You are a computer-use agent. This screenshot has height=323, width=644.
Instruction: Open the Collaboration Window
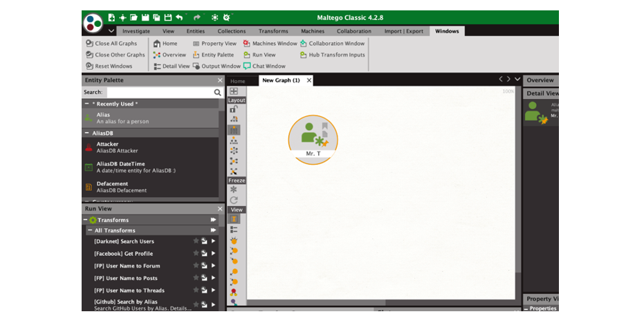click(332, 44)
